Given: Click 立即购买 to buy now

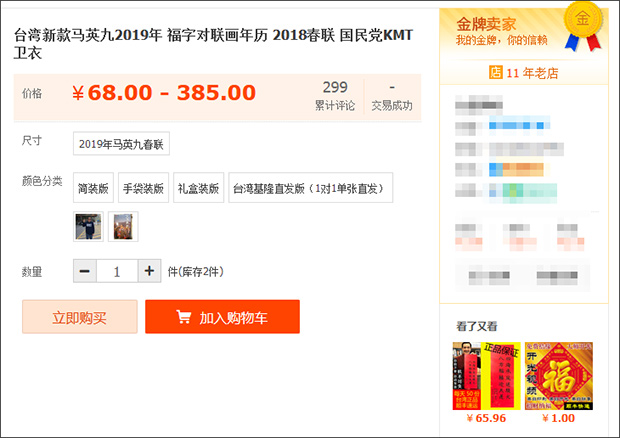Looking at the screenshot, I should (x=80, y=317).
